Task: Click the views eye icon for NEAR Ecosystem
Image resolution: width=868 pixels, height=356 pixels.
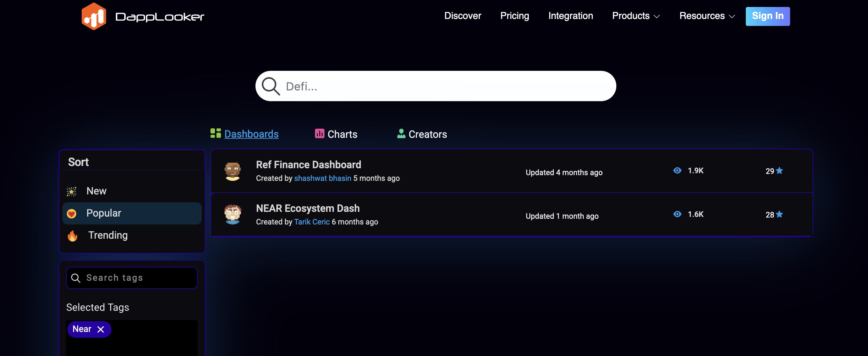Action: pos(677,214)
